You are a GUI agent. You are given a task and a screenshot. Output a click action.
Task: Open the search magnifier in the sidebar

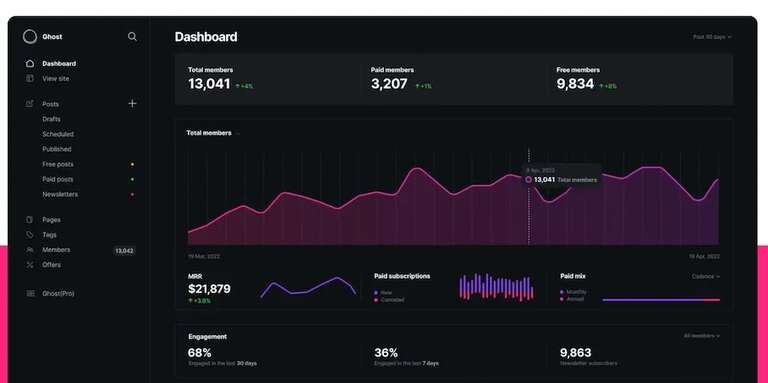[x=132, y=37]
